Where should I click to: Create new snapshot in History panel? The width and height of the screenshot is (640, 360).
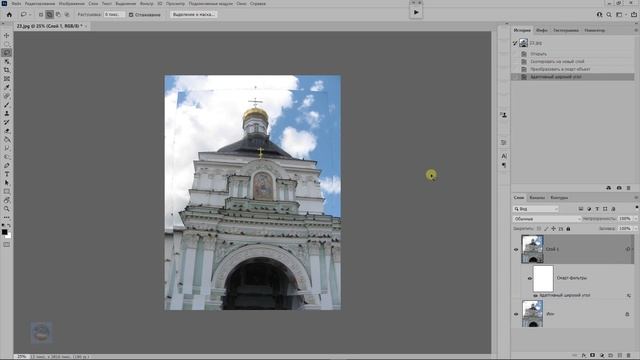click(x=619, y=188)
